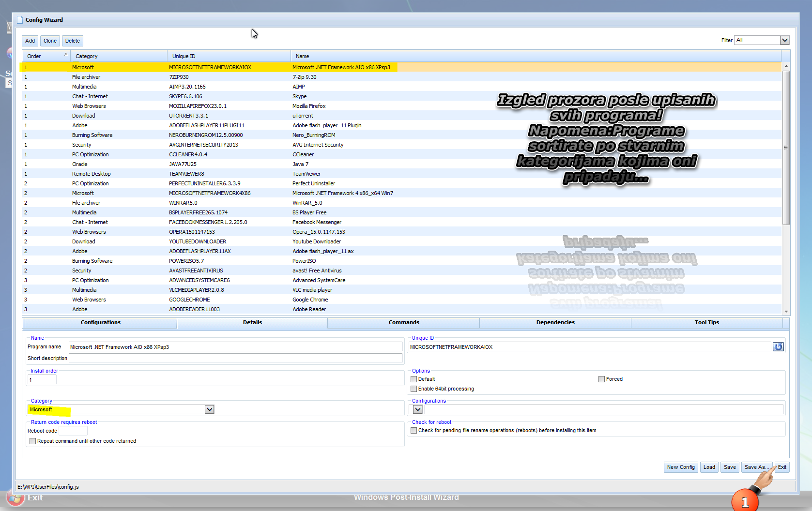Click the program list vertical scrollbar thumb

[x=786, y=148]
